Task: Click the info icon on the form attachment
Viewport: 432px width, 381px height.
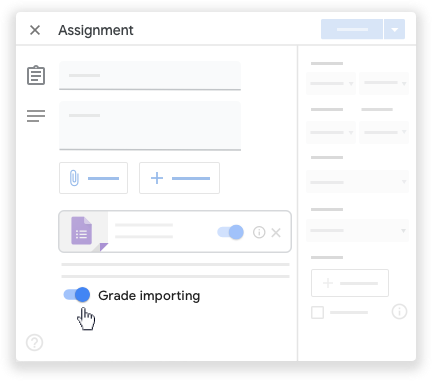Action: tap(259, 232)
